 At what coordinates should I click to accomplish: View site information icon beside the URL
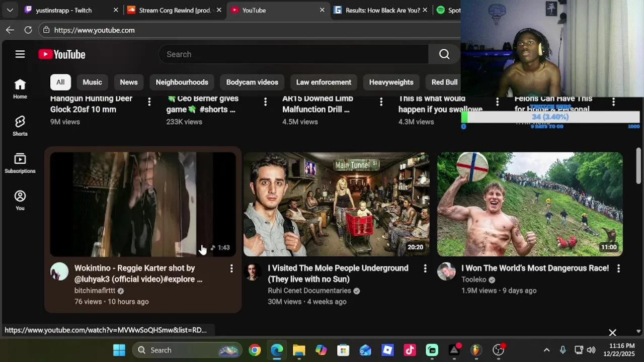(x=46, y=30)
